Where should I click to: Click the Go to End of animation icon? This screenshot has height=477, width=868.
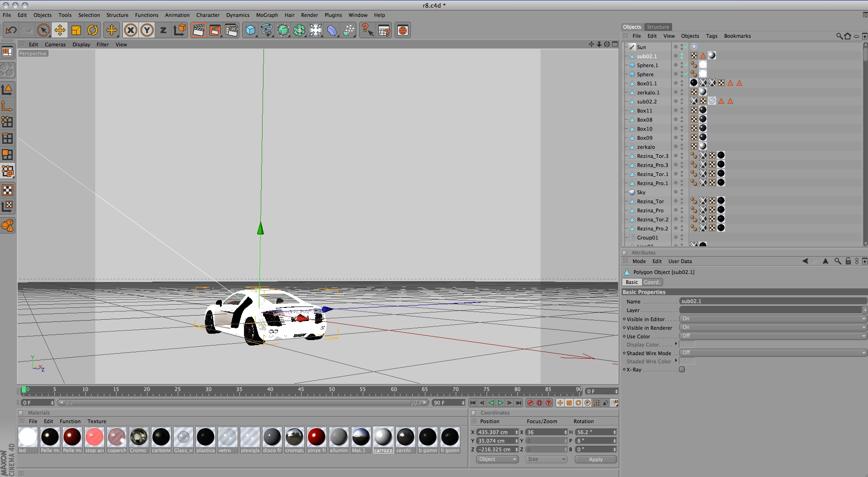tap(518, 403)
